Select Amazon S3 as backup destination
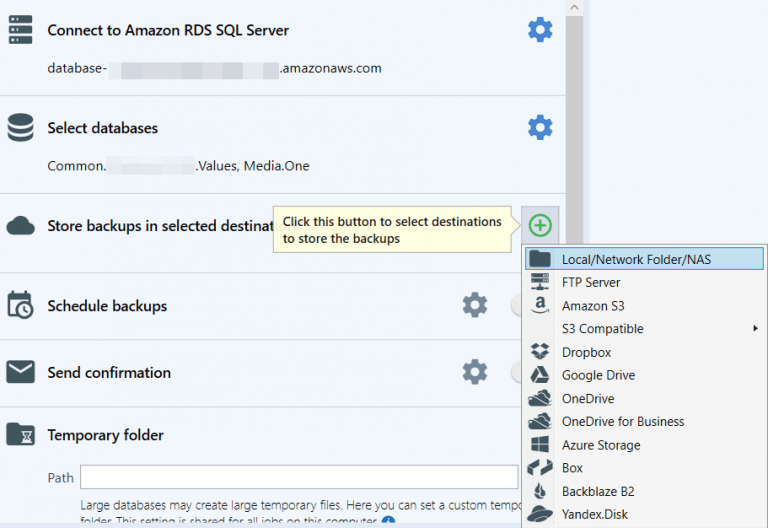Screen dimensions: 768x528 click(x=593, y=306)
